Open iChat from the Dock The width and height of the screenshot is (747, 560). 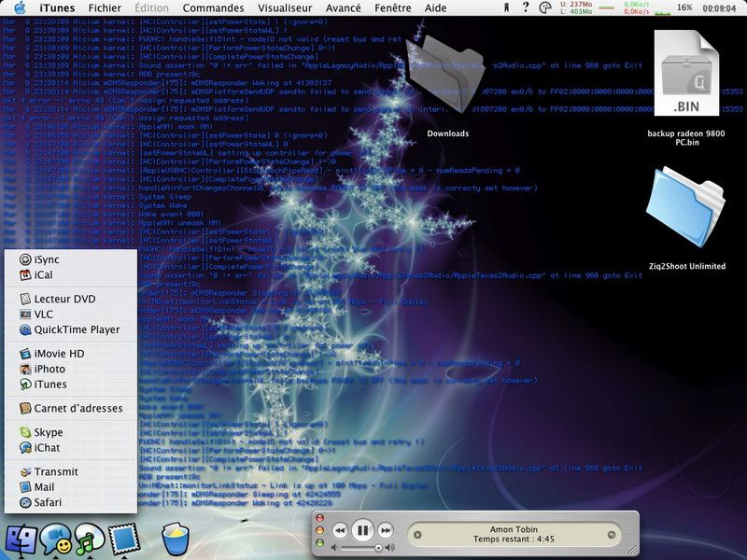pyautogui.click(x=55, y=539)
